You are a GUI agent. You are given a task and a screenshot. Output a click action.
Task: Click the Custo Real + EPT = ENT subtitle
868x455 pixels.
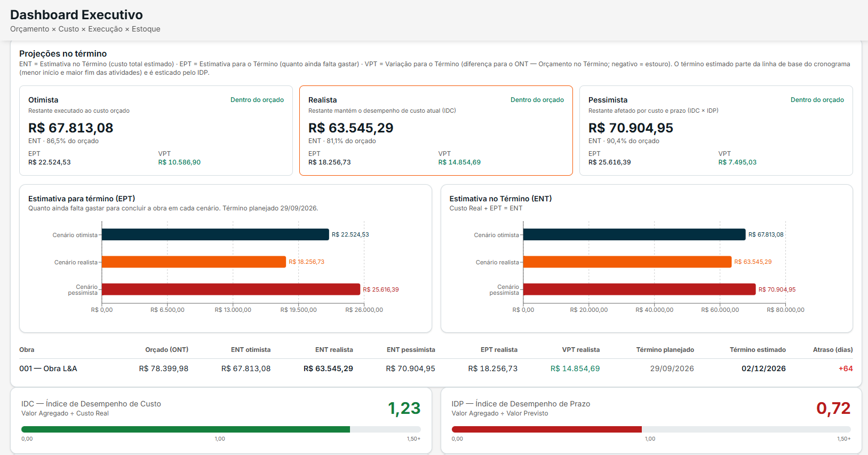[486, 208]
